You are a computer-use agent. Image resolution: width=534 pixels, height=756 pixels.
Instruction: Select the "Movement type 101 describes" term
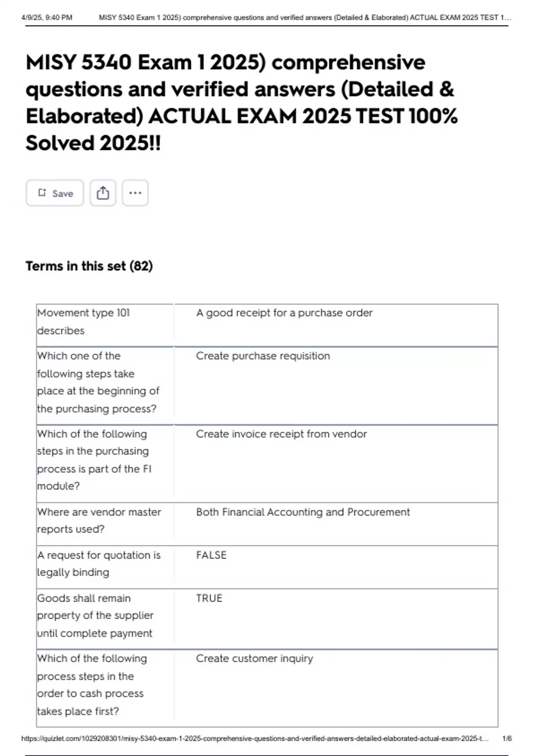pos(83,322)
